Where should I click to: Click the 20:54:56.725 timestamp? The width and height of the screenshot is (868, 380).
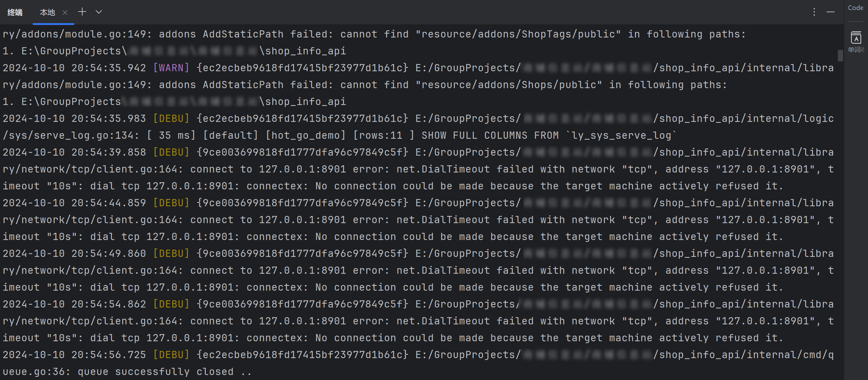click(x=108, y=355)
